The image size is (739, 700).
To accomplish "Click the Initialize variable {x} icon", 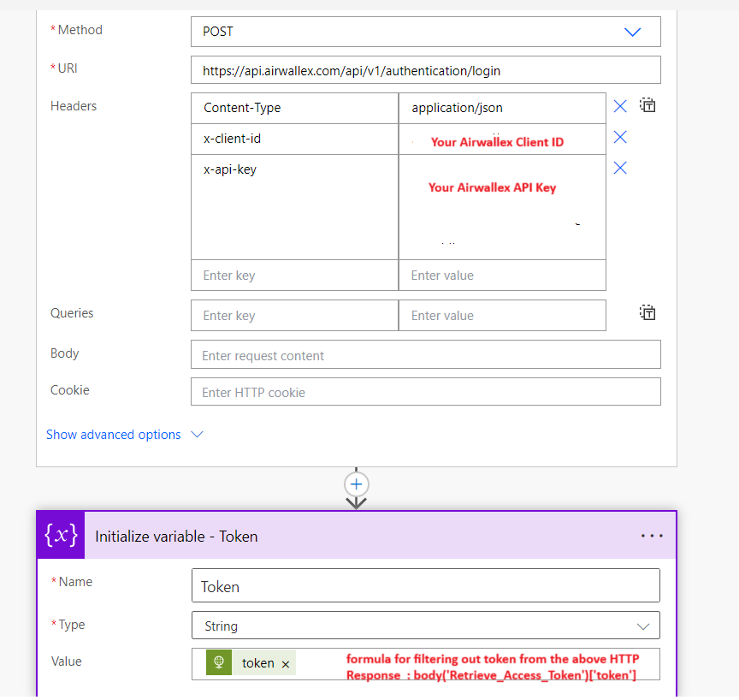I will click(x=60, y=537).
